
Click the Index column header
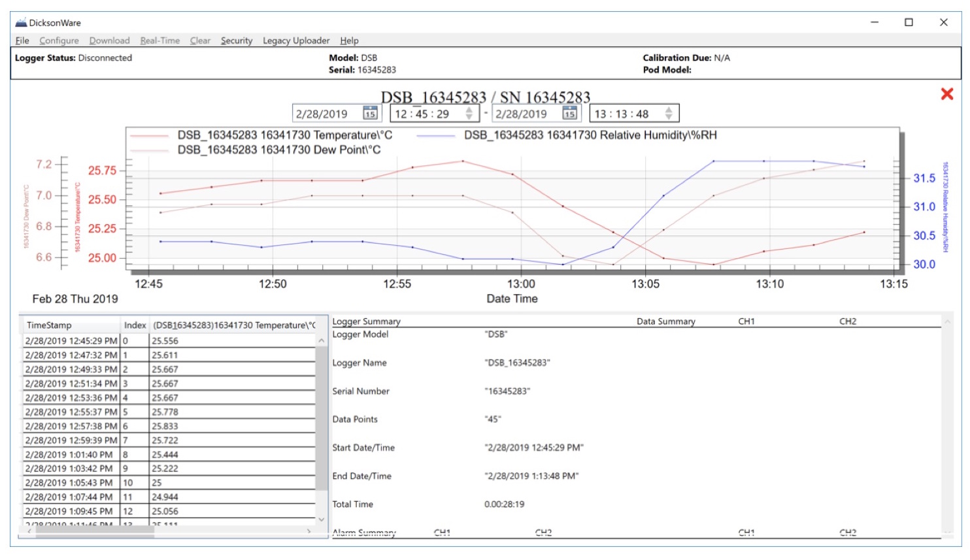coord(135,325)
